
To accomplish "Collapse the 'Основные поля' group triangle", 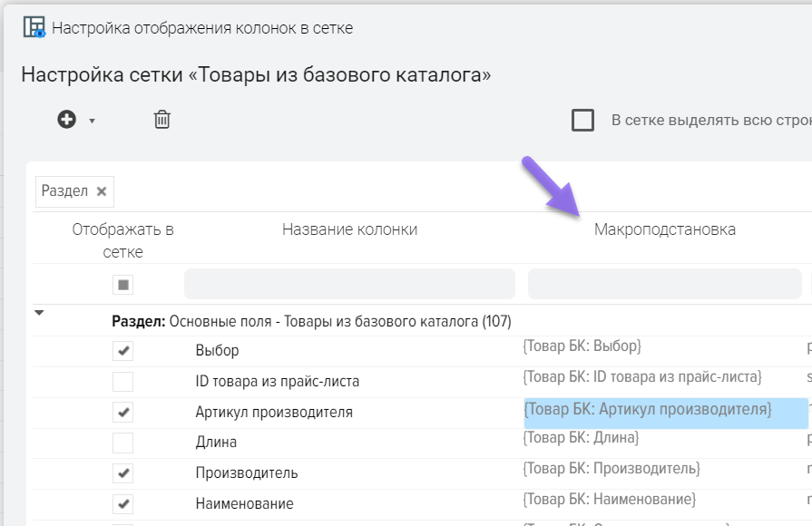I will (39, 314).
